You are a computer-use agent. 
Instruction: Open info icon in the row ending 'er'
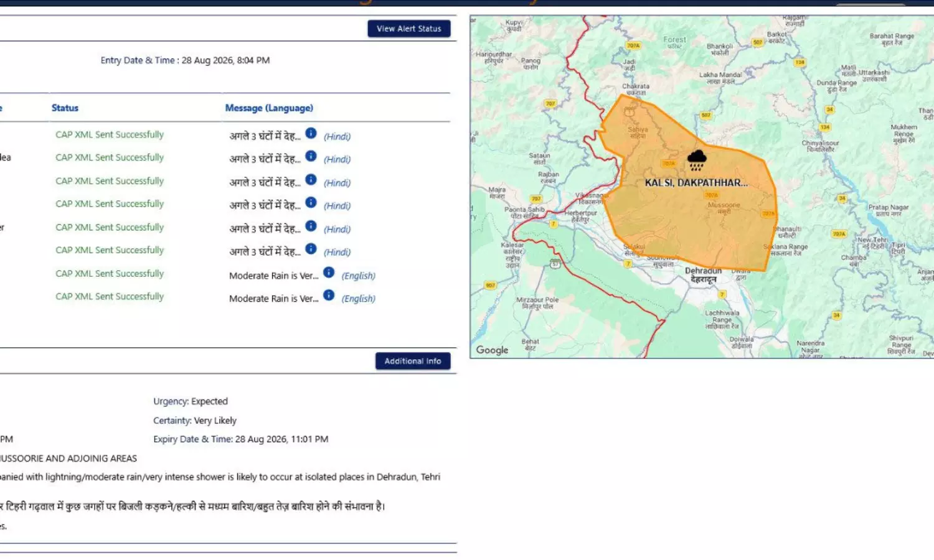(311, 226)
